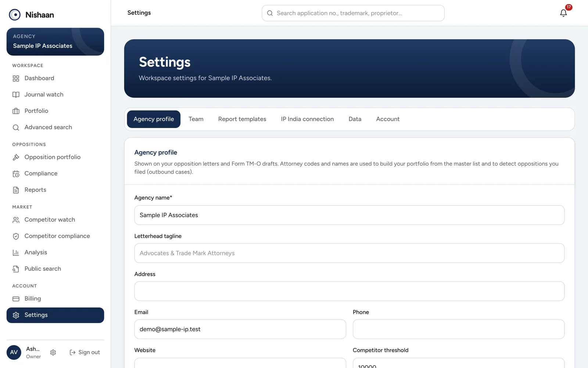Click the Compliance calendar icon
Image resolution: width=588 pixels, height=368 pixels.
16,174
